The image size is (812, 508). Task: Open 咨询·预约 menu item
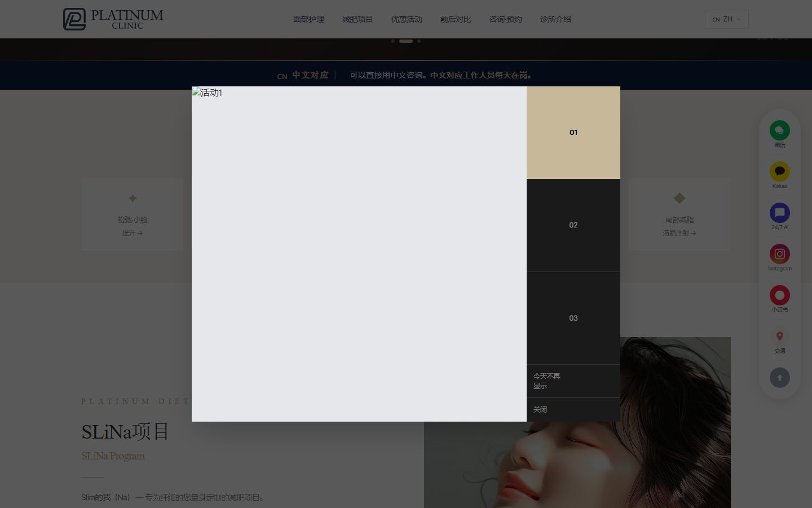pyautogui.click(x=506, y=19)
